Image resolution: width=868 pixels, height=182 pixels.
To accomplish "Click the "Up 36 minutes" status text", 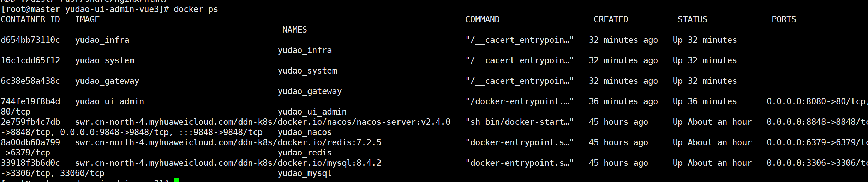I will [705, 101].
